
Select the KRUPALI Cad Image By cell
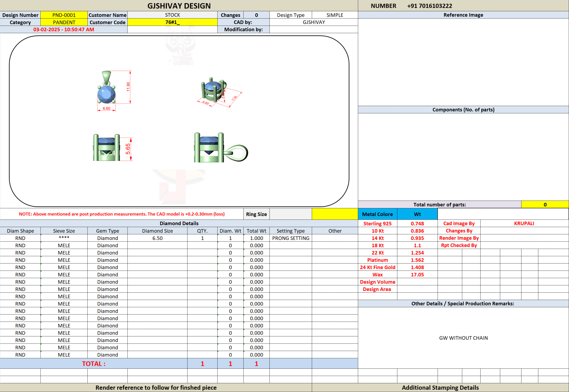click(x=524, y=224)
